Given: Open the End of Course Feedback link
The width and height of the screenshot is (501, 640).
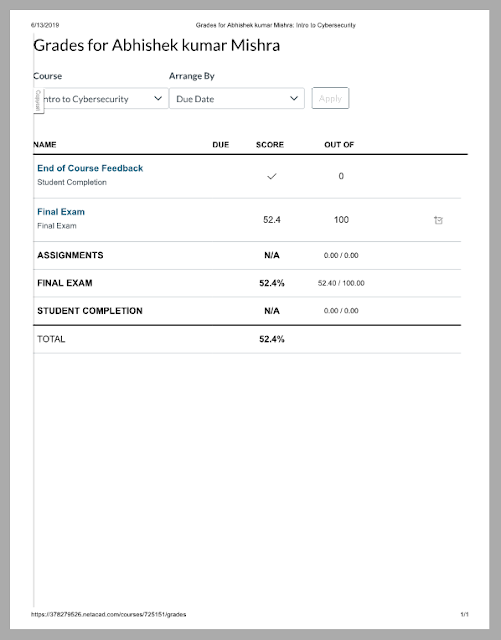Looking at the screenshot, I should pos(90,168).
